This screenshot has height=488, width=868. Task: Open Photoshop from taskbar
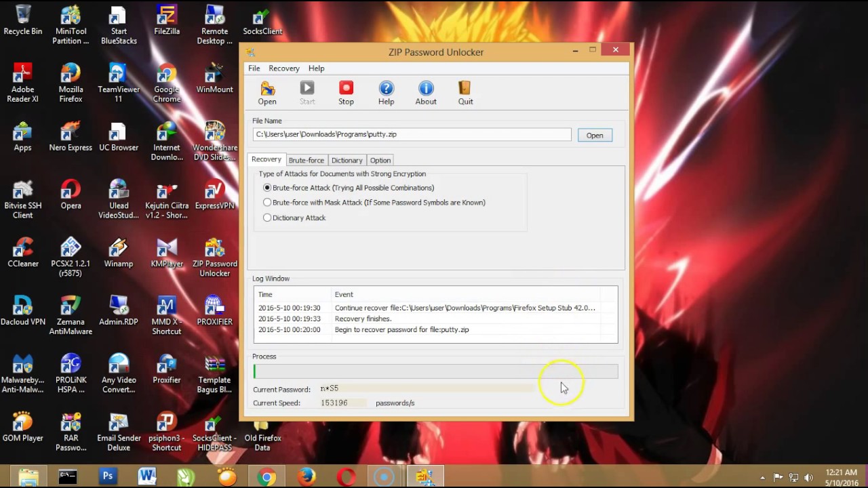[x=107, y=477]
